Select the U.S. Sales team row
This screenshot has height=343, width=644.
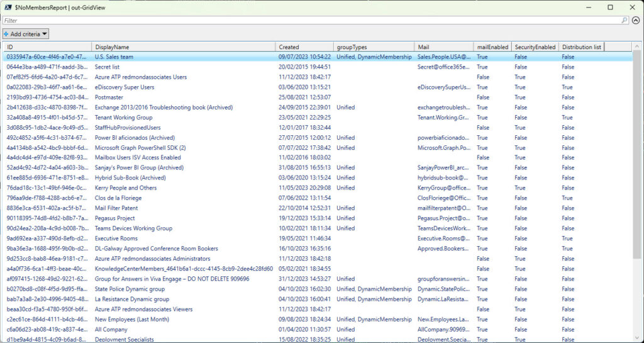tap(318, 57)
